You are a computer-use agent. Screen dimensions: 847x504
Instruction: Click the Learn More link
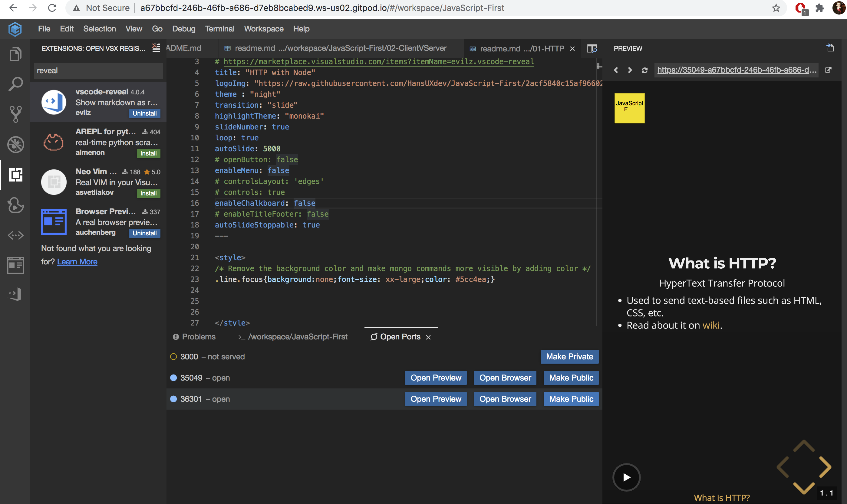(x=77, y=261)
